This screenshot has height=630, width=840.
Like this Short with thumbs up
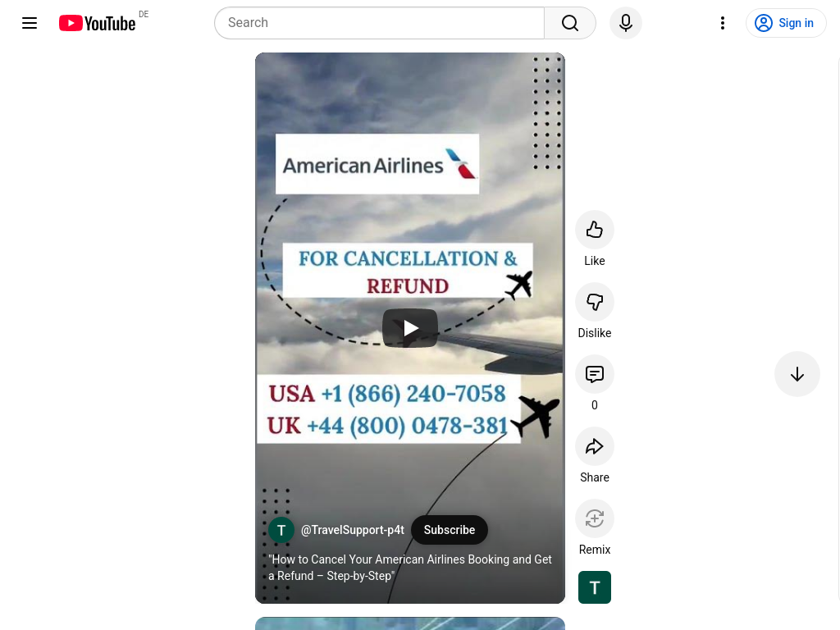tap(595, 230)
